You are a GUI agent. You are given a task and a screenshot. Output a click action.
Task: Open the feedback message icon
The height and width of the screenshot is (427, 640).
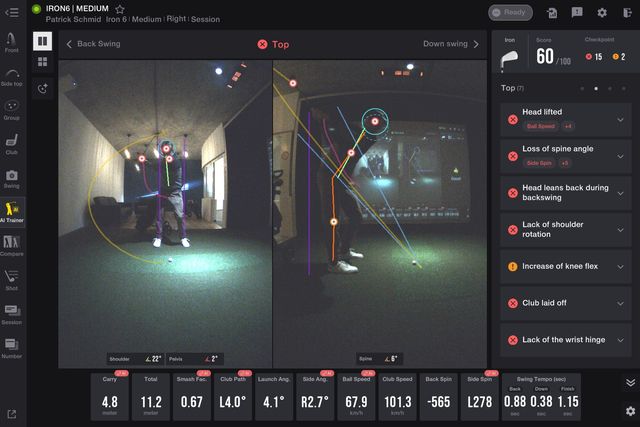tap(577, 13)
